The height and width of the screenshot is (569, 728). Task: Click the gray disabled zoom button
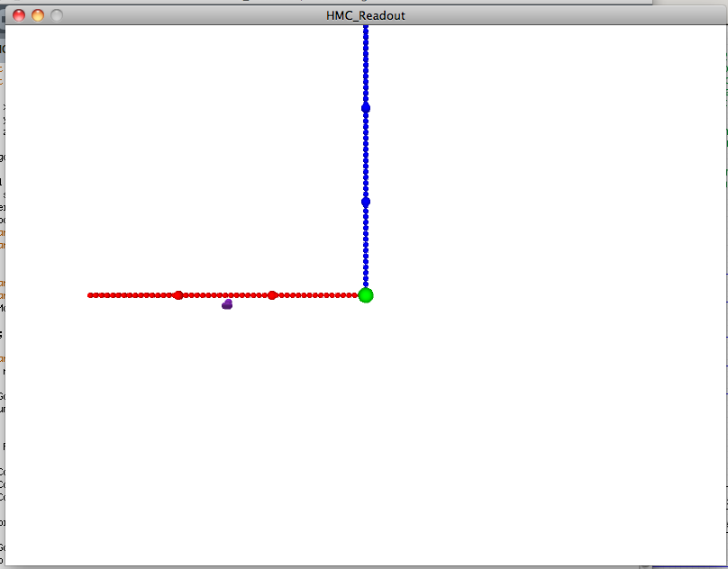57,15
